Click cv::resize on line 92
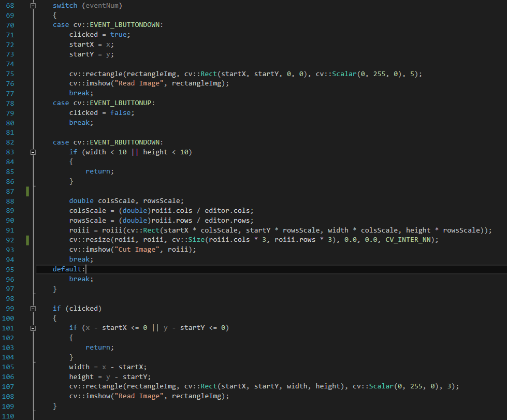Image resolution: width=507 pixels, height=420 pixels. point(90,240)
